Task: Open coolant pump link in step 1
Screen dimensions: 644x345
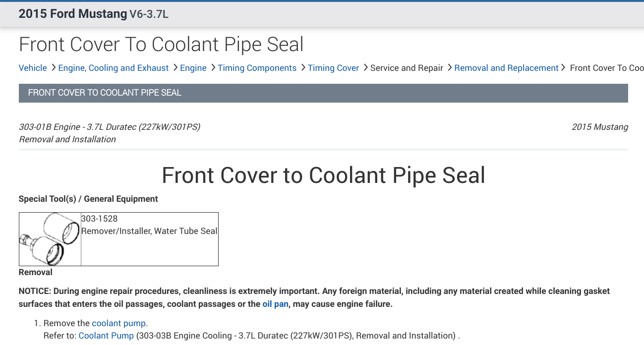Action: tap(119, 323)
